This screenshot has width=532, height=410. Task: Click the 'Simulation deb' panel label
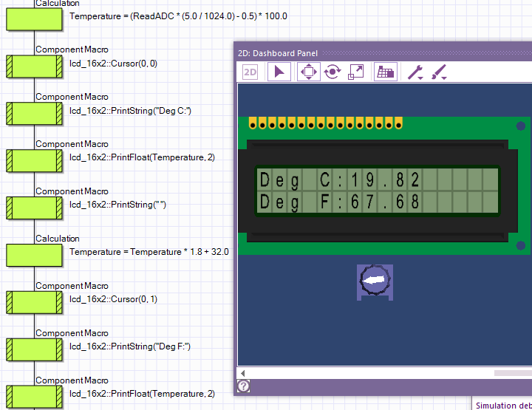503,406
